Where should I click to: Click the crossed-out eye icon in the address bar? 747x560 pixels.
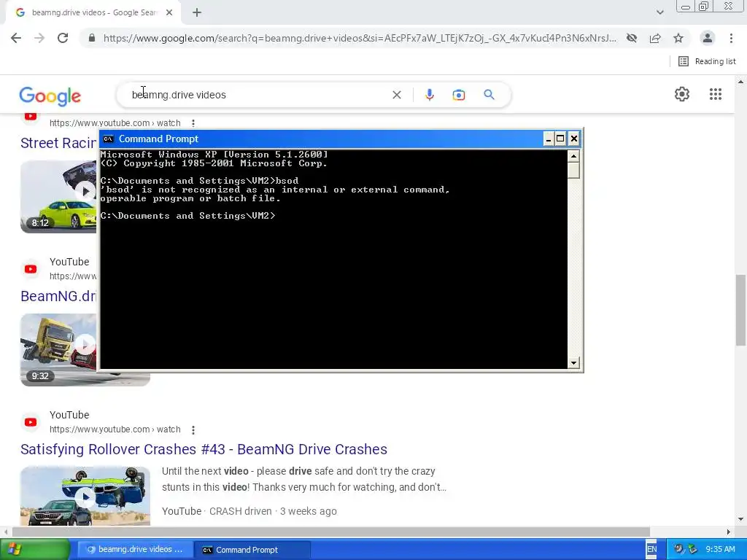point(632,38)
